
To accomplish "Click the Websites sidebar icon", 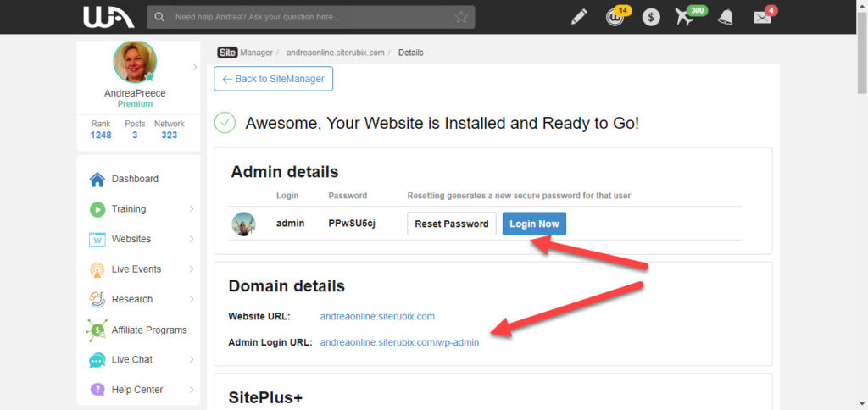I will 97,240.
